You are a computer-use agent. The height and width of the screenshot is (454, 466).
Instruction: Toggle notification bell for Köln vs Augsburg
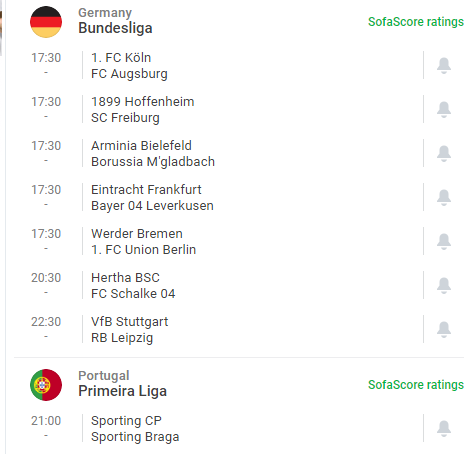[444, 65]
